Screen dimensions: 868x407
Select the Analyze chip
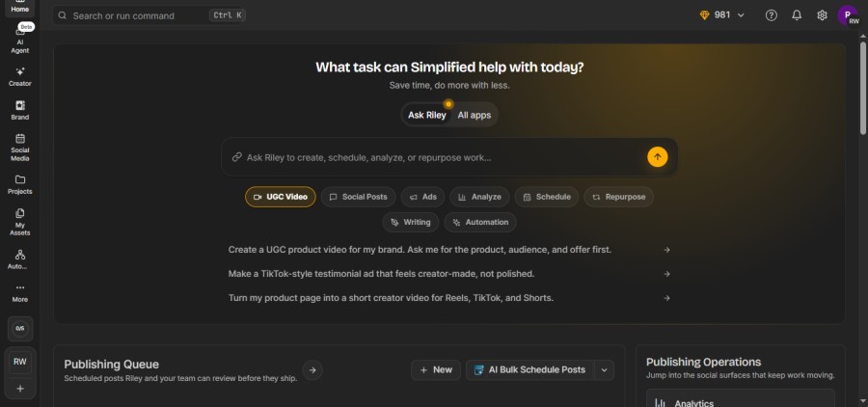(x=480, y=197)
